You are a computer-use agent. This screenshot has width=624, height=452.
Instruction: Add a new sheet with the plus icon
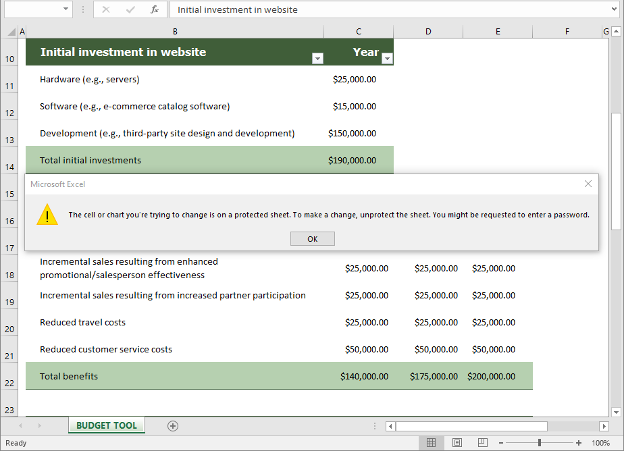[x=172, y=426]
